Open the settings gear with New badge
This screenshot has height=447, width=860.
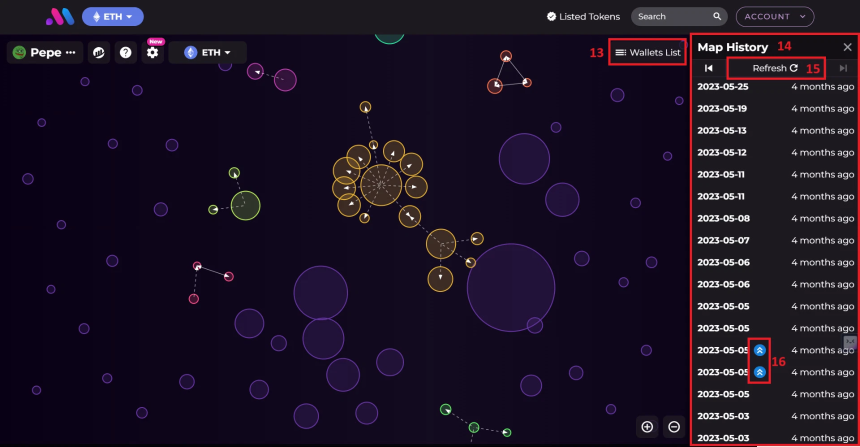pos(152,52)
